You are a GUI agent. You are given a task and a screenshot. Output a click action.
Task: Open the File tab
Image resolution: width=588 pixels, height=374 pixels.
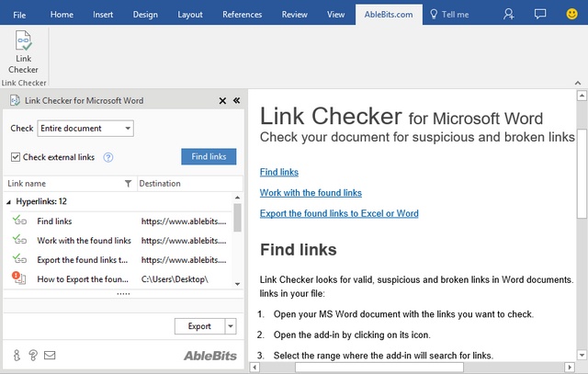[x=19, y=15]
